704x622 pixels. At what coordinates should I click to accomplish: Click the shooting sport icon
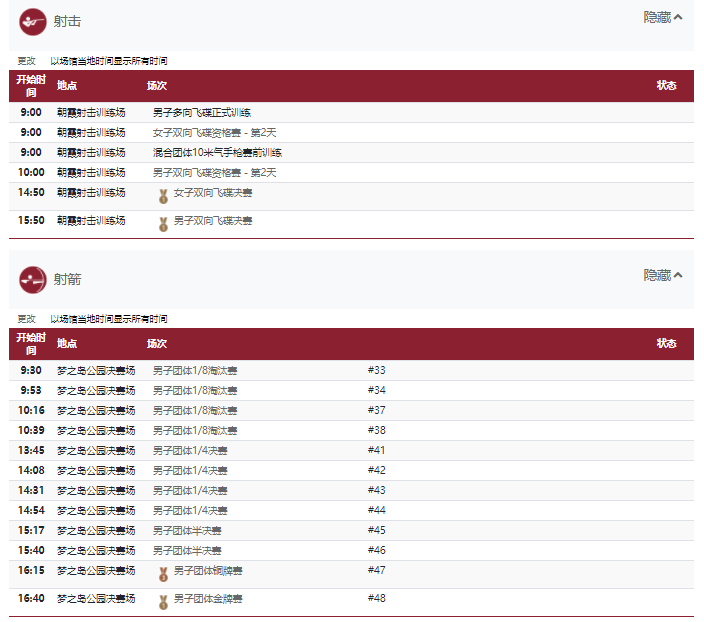(x=33, y=22)
